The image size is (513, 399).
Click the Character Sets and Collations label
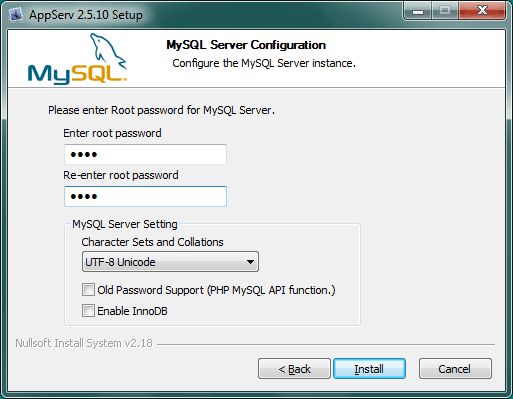click(x=152, y=242)
